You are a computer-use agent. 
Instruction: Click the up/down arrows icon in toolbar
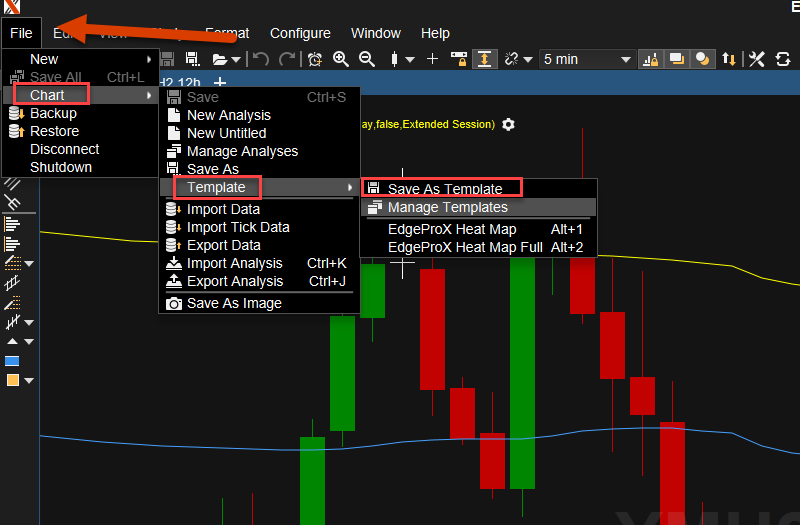point(729,59)
